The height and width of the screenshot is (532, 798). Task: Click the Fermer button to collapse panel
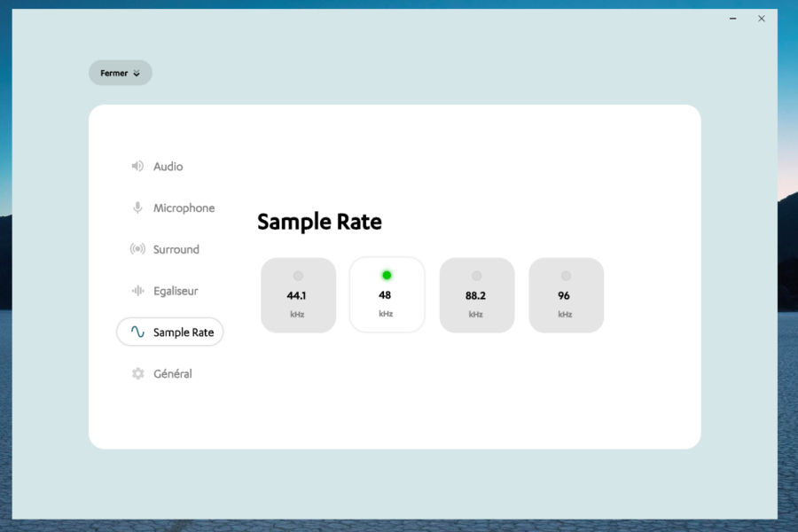[120, 73]
